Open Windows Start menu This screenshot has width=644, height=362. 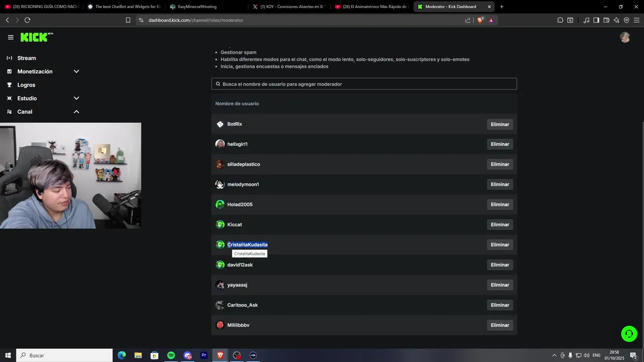coord(8,355)
